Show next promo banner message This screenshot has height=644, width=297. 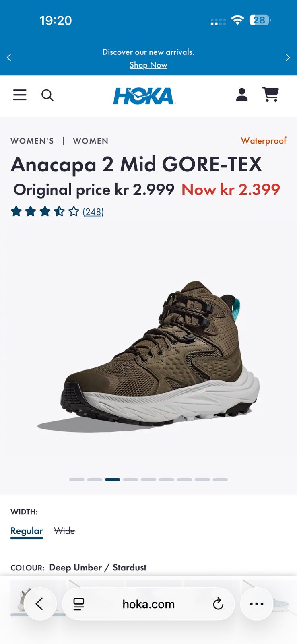[x=287, y=58]
